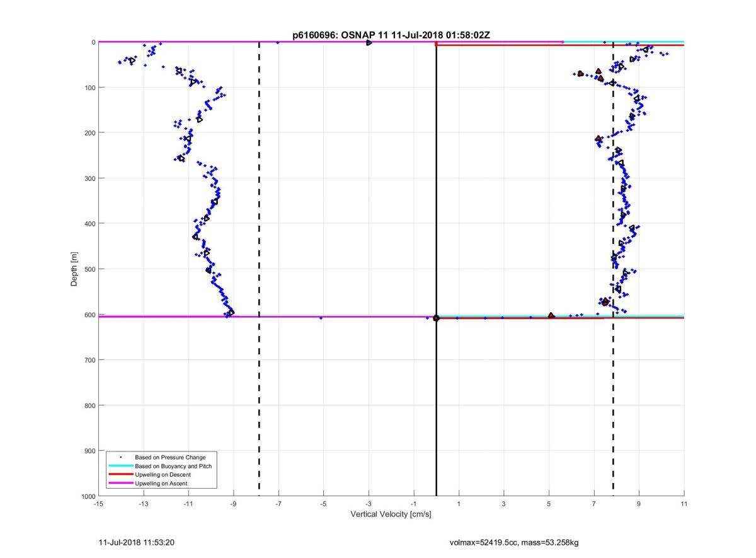Click the x-axis tick label "-5"
Image resolution: width=756 pixels, height=558 pixels.
pos(323,504)
